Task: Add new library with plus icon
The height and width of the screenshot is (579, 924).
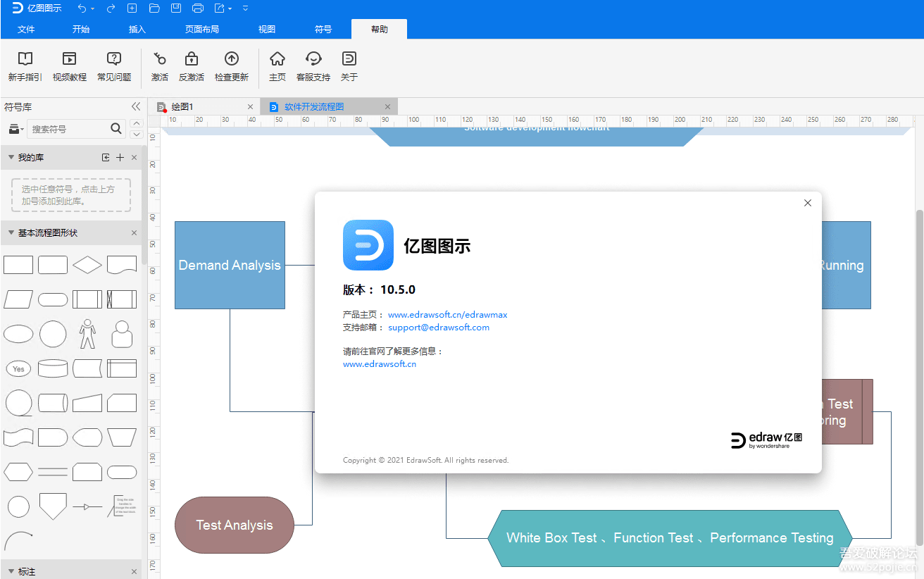Action: point(120,158)
